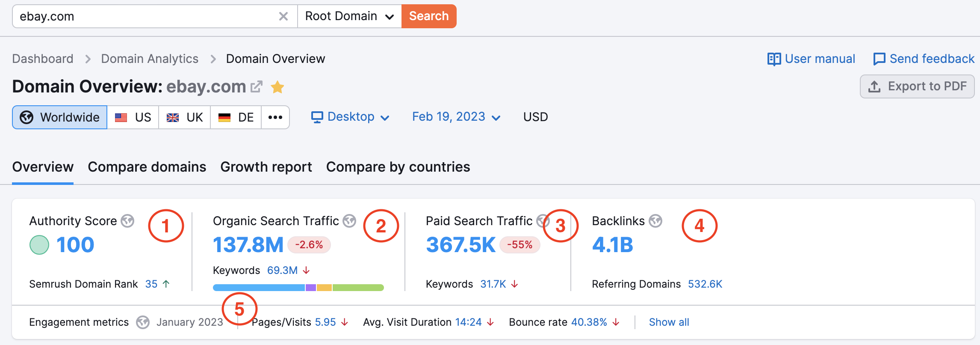The height and width of the screenshot is (345, 980).
Task: Open ebay.com external link icon
Action: [x=256, y=86]
